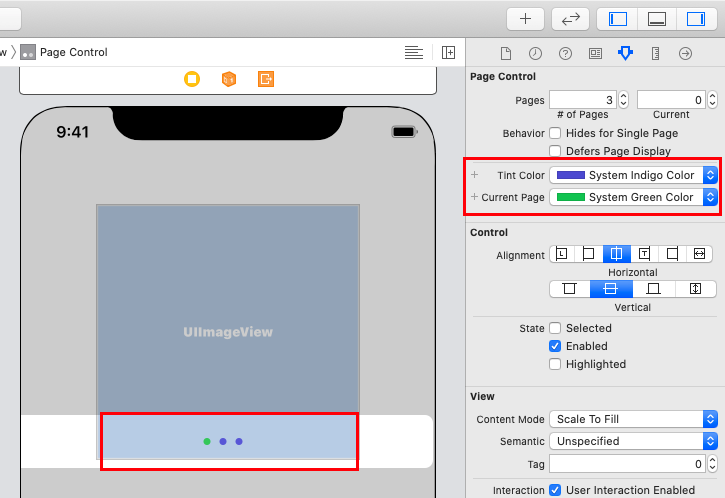This screenshot has width=725, height=498.
Task: Click the green page control dot
Action: click(x=207, y=442)
